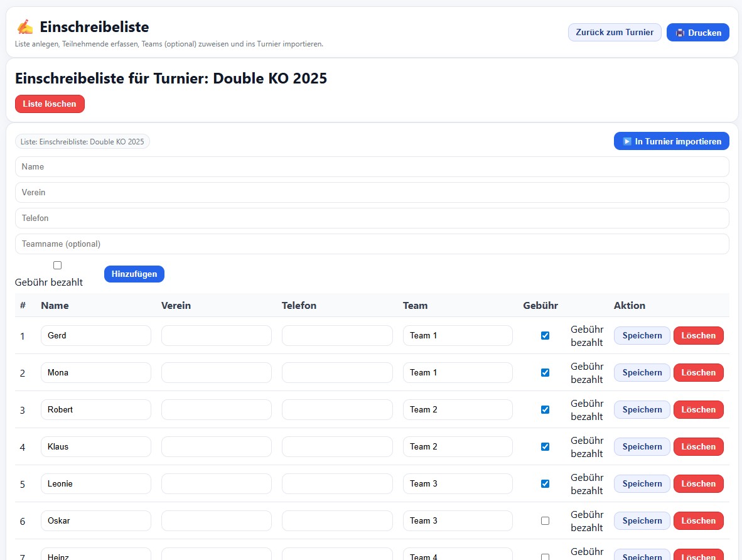Enable Gebühr bezahlt checkbox in add form
The height and width of the screenshot is (560, 742).
tap(58, 266)
